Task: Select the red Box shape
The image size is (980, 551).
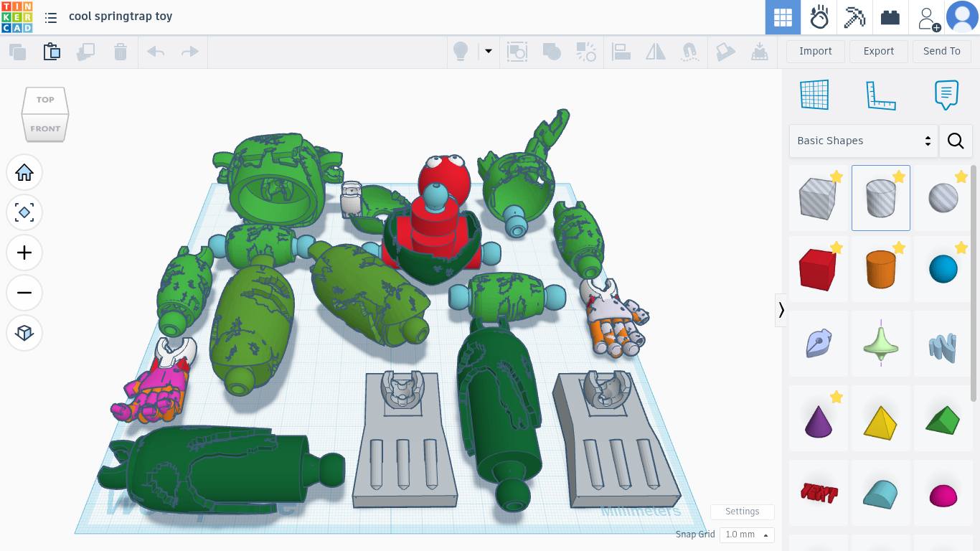Action: click(x=819, y=270)
